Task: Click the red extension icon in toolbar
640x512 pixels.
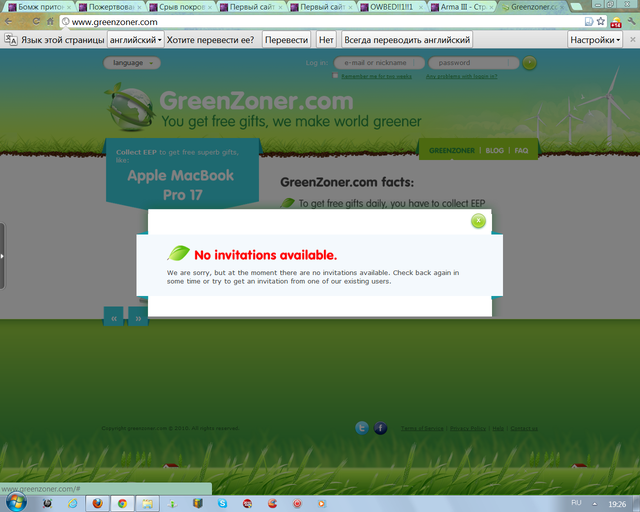Action: (616, 22)
